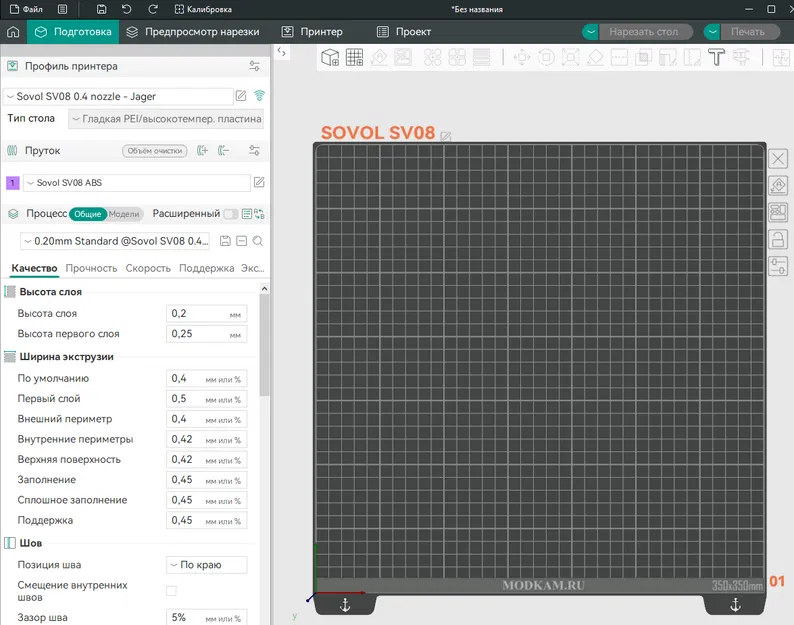Select the Rotate tool
This screenshot has width=794, height=625.
[x=546, y=57]
